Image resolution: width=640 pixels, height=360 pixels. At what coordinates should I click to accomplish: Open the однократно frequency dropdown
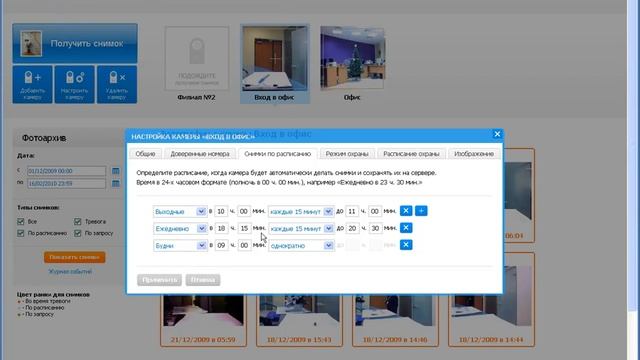pyautogui.click(x=301, y=246)
